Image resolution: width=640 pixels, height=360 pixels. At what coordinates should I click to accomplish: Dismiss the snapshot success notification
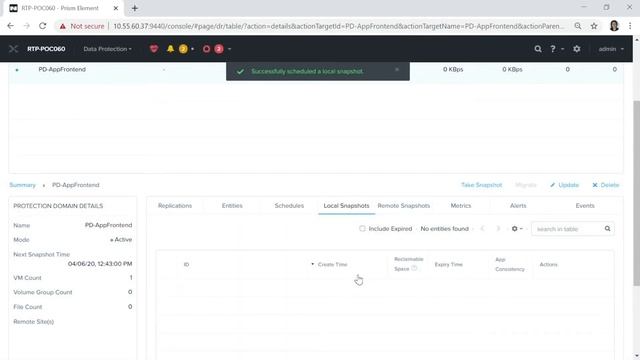[x=397, y=70]
